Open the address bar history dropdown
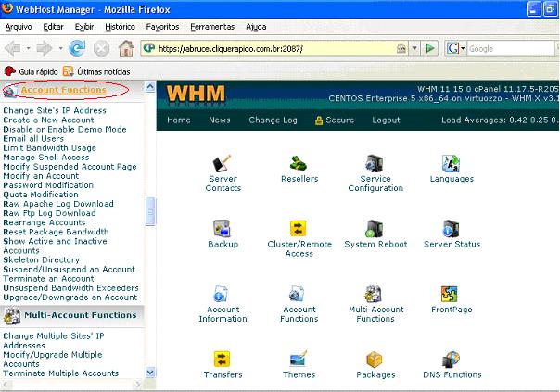This screenshot has width=560, height=392. pos(414,48)
